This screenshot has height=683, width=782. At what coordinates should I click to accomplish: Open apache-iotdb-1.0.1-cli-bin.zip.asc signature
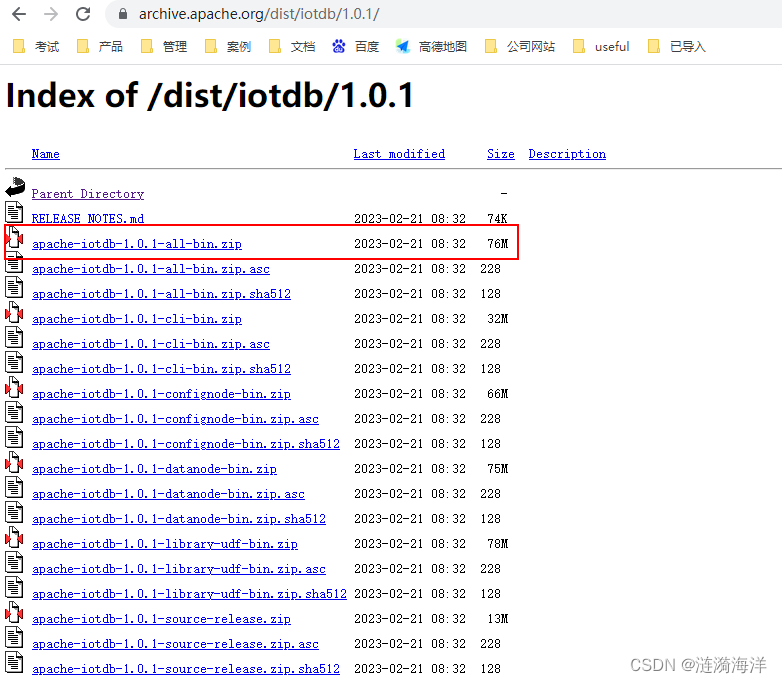point(151,344)
